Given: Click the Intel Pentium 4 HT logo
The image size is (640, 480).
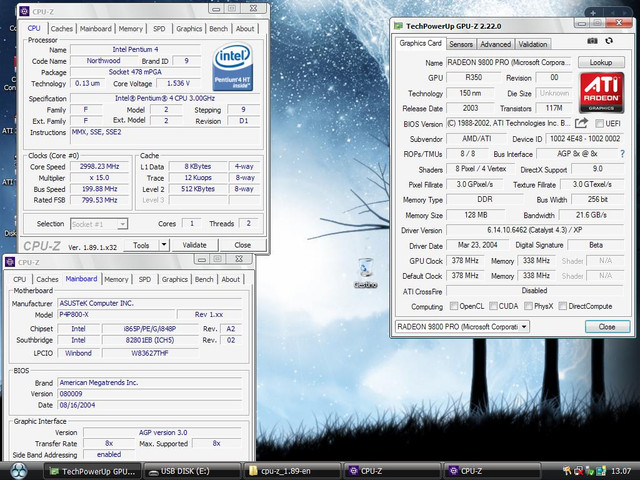Looking at the screenshot, I should point(233,68).
